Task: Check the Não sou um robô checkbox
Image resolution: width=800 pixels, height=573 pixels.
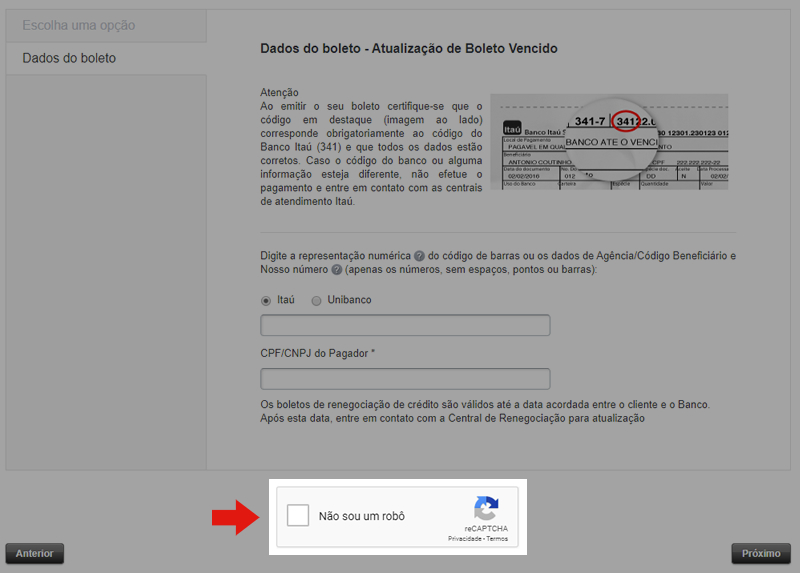Action: point(298,515)
